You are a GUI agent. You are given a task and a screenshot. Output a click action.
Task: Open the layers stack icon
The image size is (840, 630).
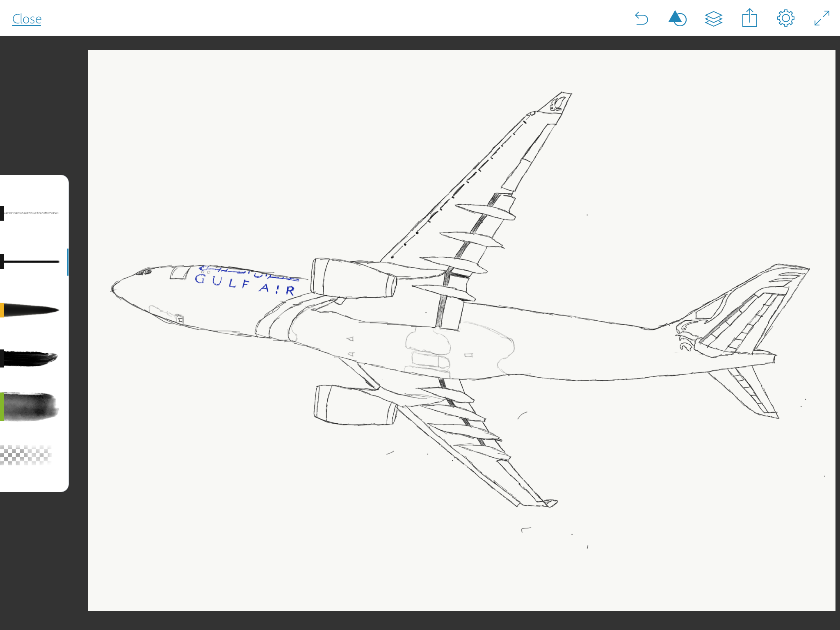pos(713,19)
